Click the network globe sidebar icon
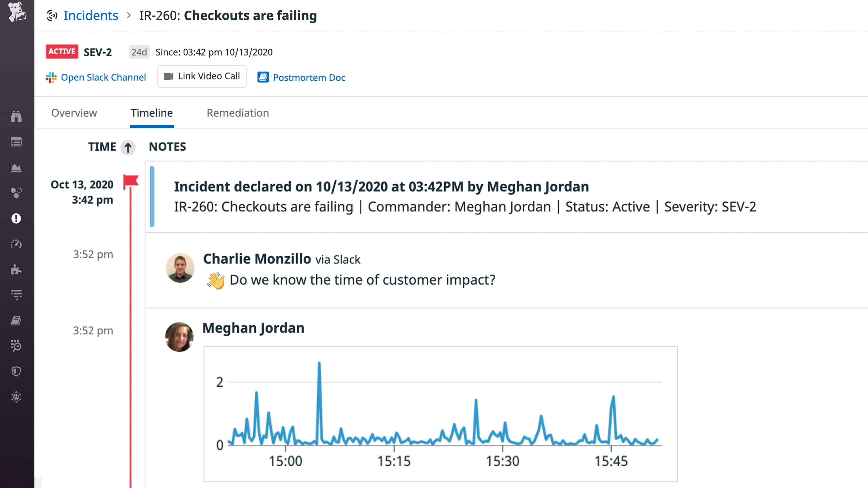Viewport: 868px width, 488px height. pos(17,397)
